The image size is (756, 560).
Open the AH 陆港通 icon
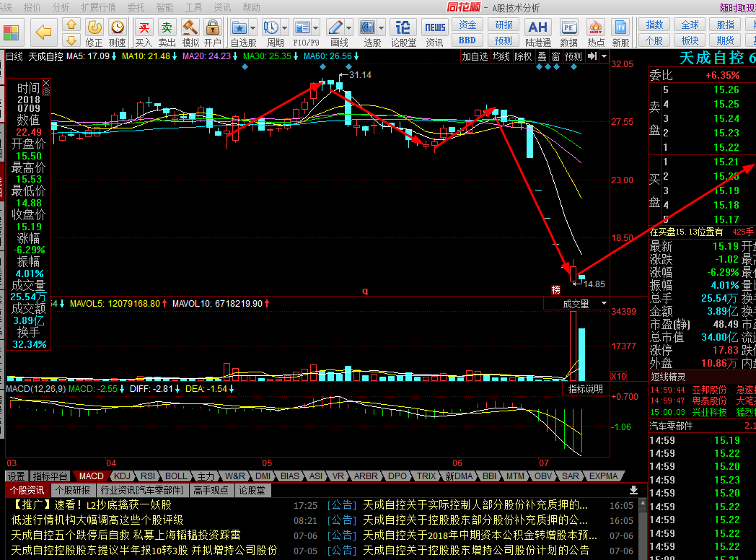tap(537, 32)
